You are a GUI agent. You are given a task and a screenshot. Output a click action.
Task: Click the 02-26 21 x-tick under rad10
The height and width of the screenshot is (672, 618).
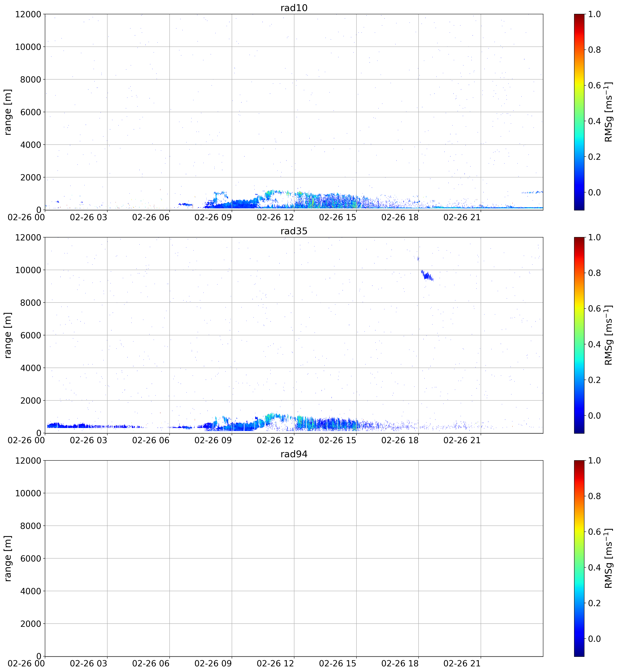462,217
